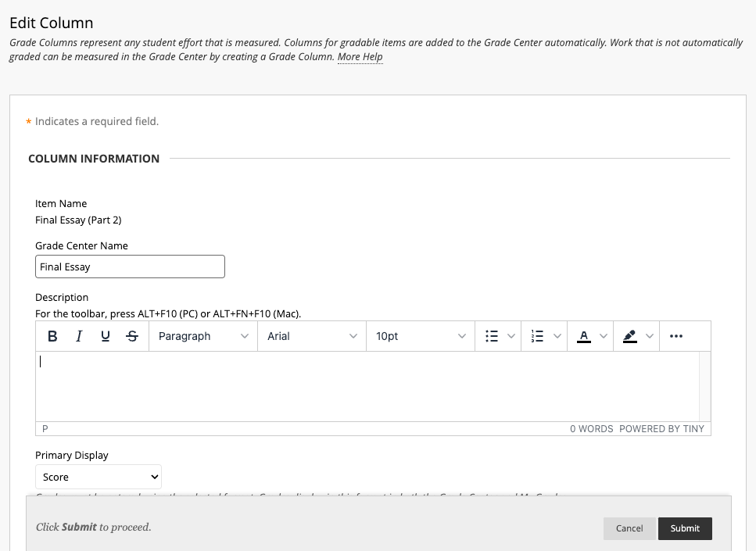Underline text with the U icon
The image size is (756, 551).
pos(106,336)
